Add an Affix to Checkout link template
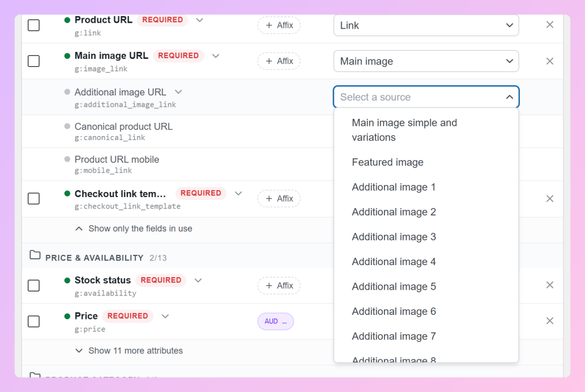The image size is (585, 392). tap(279, 199)
